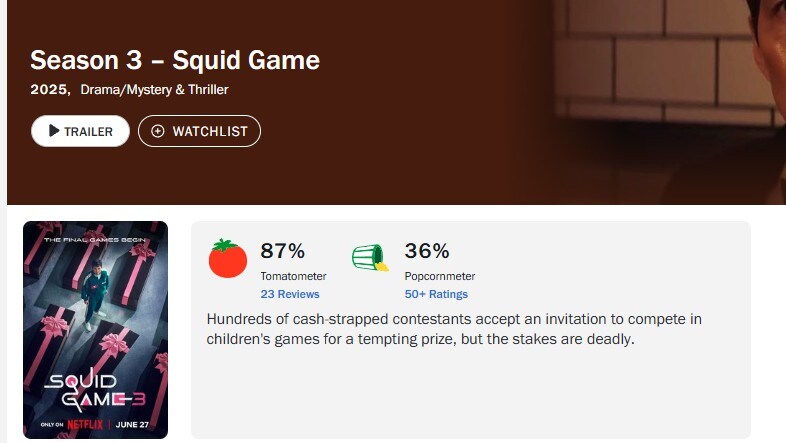
Task: Add the show via WATCHLIST label
Action: (x=210, y=132)
